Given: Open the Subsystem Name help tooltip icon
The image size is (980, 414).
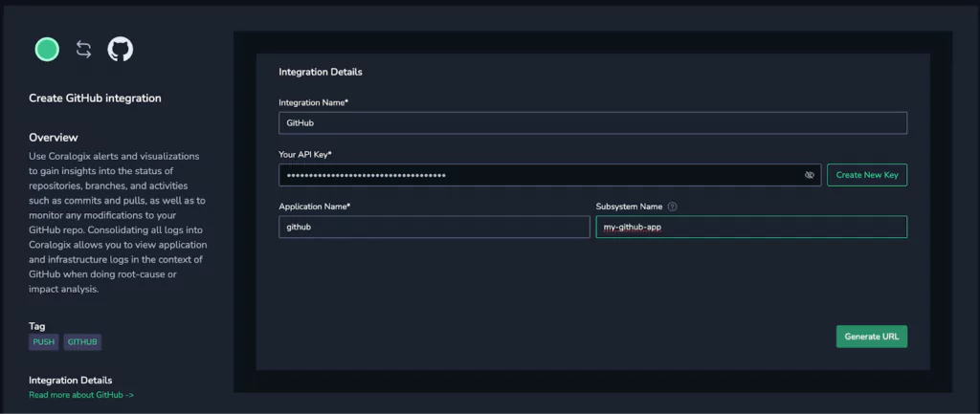Looking at the screenshot, I should click(x=673, y=207).
